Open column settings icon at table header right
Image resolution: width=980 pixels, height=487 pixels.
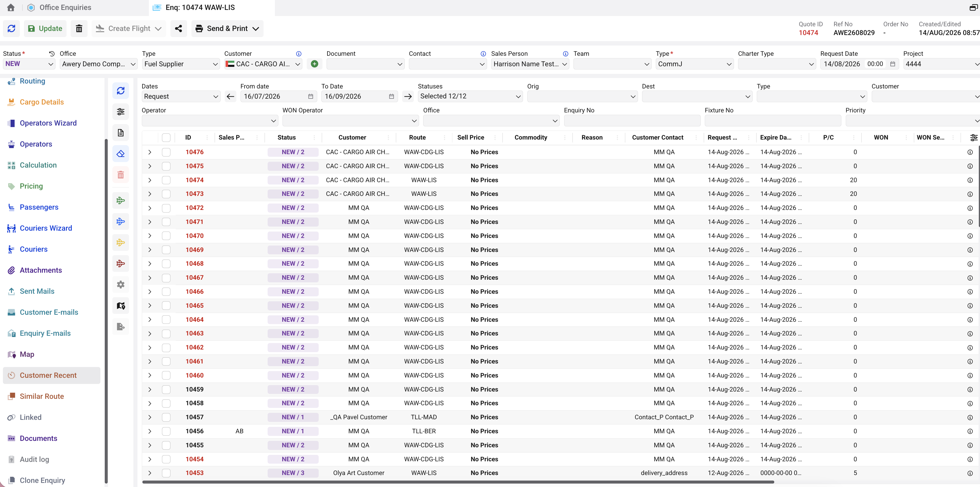pyautogui.click(x=974, y=137)
